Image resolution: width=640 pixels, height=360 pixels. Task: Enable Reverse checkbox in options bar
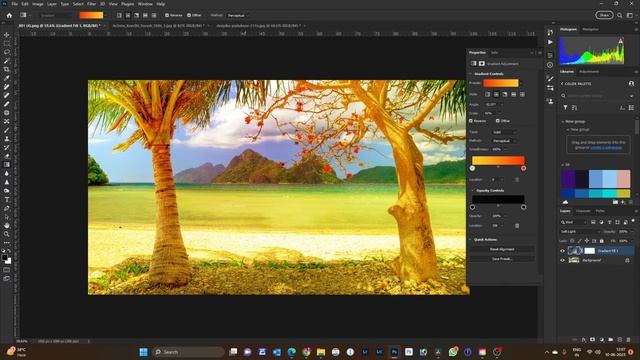[x=167, y=15]
